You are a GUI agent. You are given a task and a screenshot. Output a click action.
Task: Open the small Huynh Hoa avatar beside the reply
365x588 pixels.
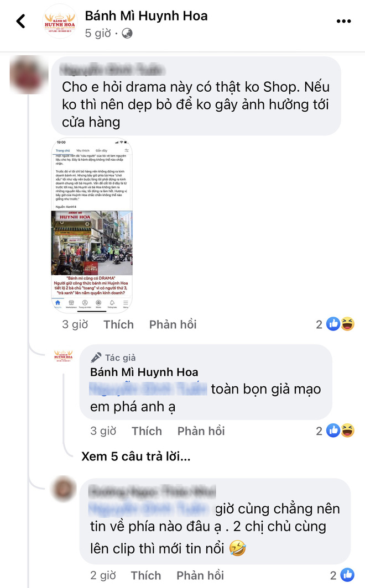click(x=64, y=356)
